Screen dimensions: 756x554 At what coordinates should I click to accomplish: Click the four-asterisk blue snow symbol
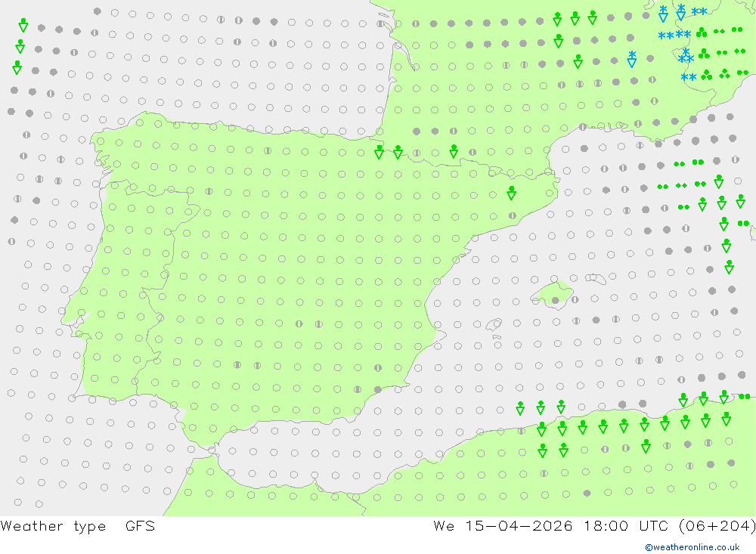[674, 36]
